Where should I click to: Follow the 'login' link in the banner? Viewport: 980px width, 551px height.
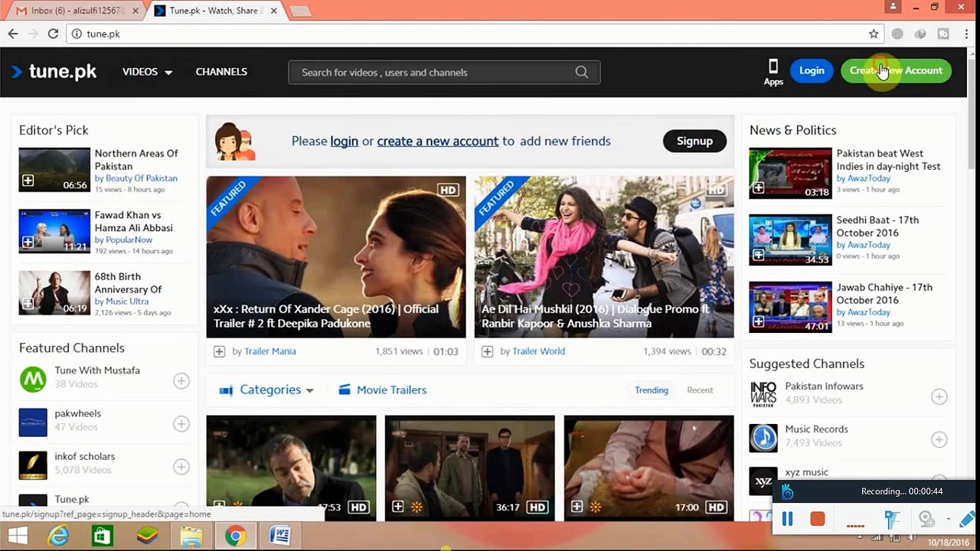coord(344,141)
